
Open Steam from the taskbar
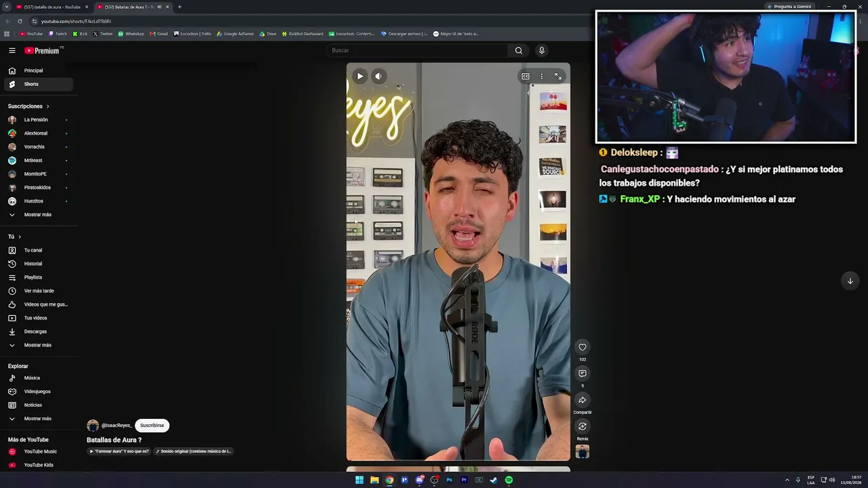click(494, 480)
